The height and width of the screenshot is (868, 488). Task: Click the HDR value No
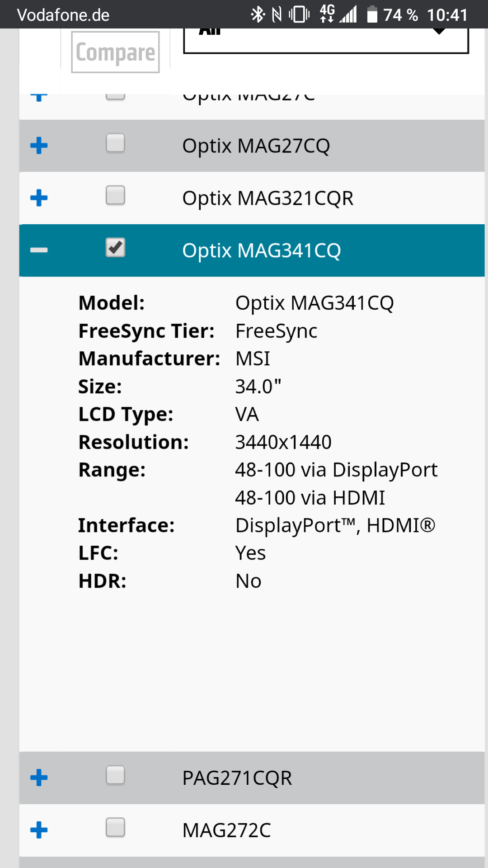pos(248,581)
